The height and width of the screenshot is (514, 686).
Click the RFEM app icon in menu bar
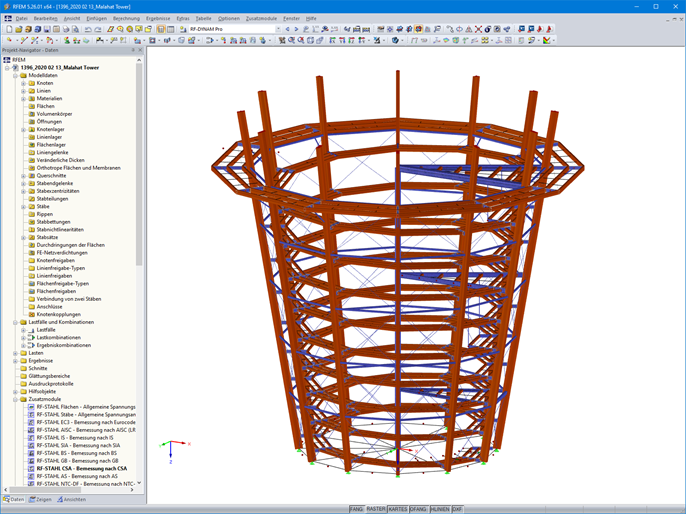point(8,18)
